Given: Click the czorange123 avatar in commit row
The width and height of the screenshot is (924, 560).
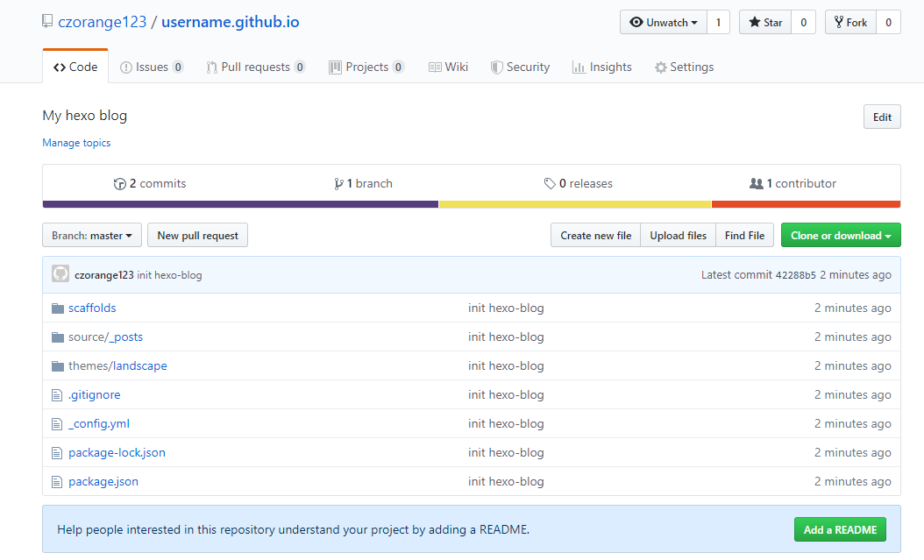Looking at the screenshot, I should pyautogui.click(x=60, y=274).
